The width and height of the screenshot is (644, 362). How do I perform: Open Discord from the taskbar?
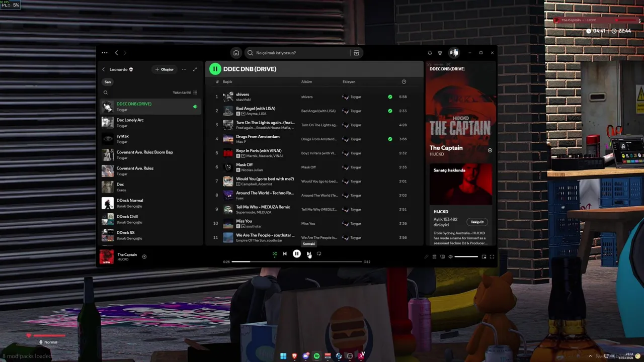[305, 356]
